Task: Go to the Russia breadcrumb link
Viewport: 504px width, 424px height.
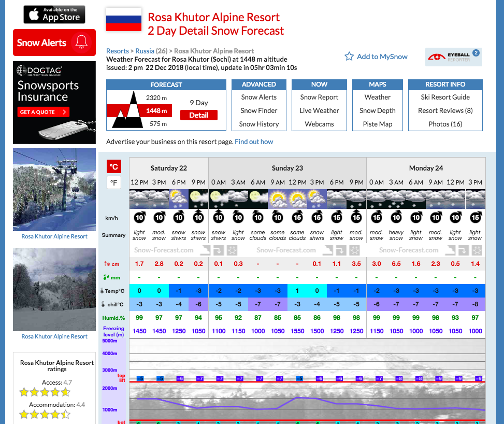Action: [x=145, y=51]
